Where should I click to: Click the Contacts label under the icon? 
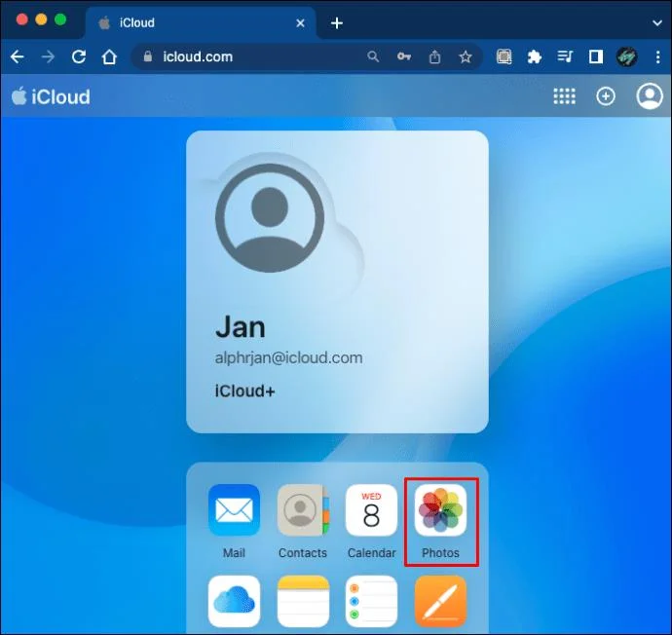coord(303,553)
